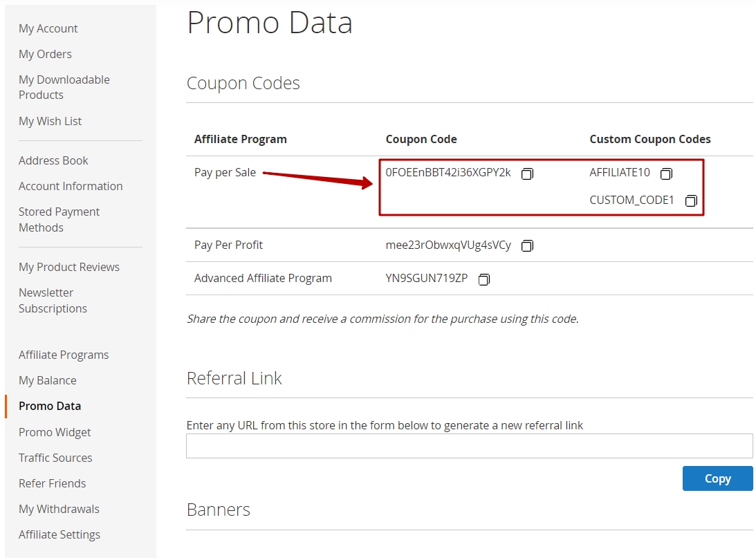Navigate to My Withdrawals
Viewport: 756px width, 560px height.
coord(59,509)
